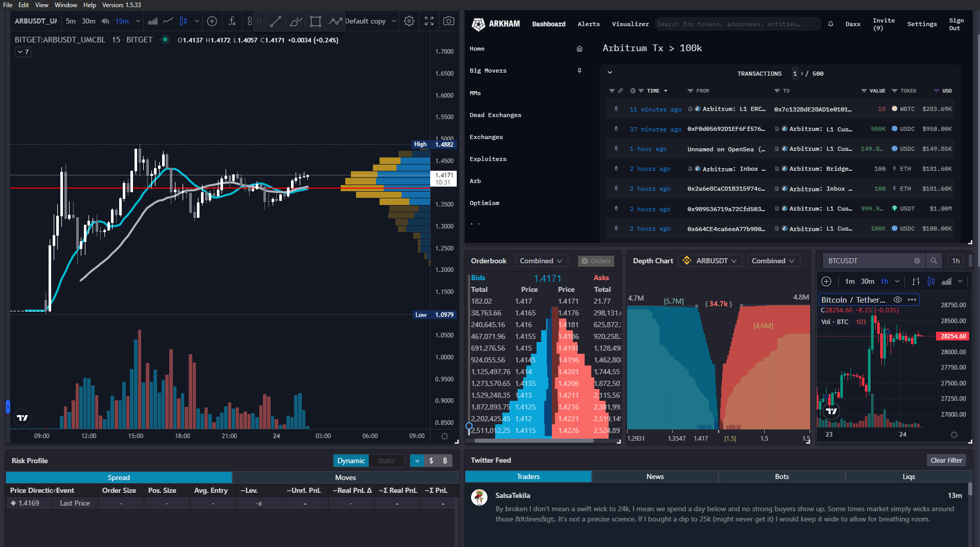Click the pin icon next to Big Movers

pyautogui.click(x=580, y=71)
